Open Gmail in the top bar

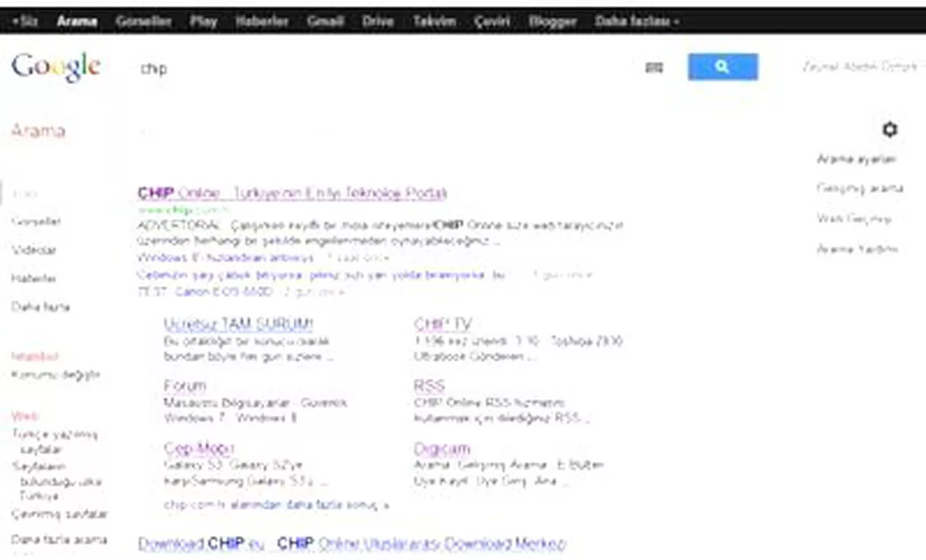[x=324, y=21]
